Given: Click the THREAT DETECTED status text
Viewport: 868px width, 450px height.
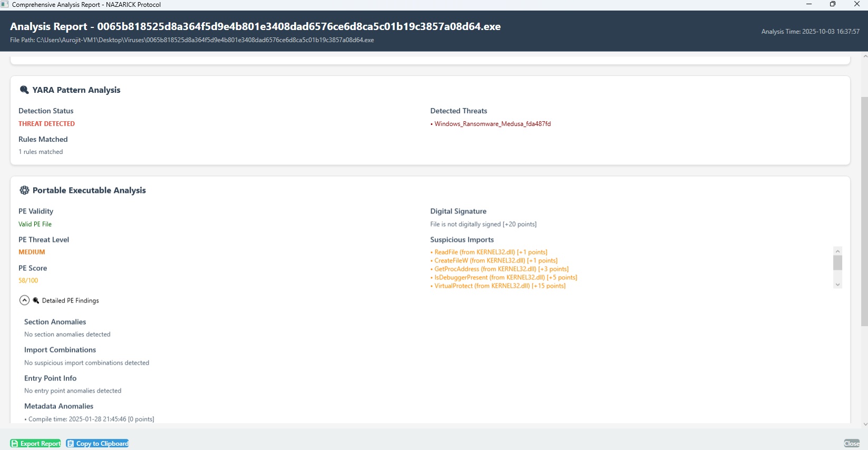Looking at the screenshot, I should pos(46,124).
